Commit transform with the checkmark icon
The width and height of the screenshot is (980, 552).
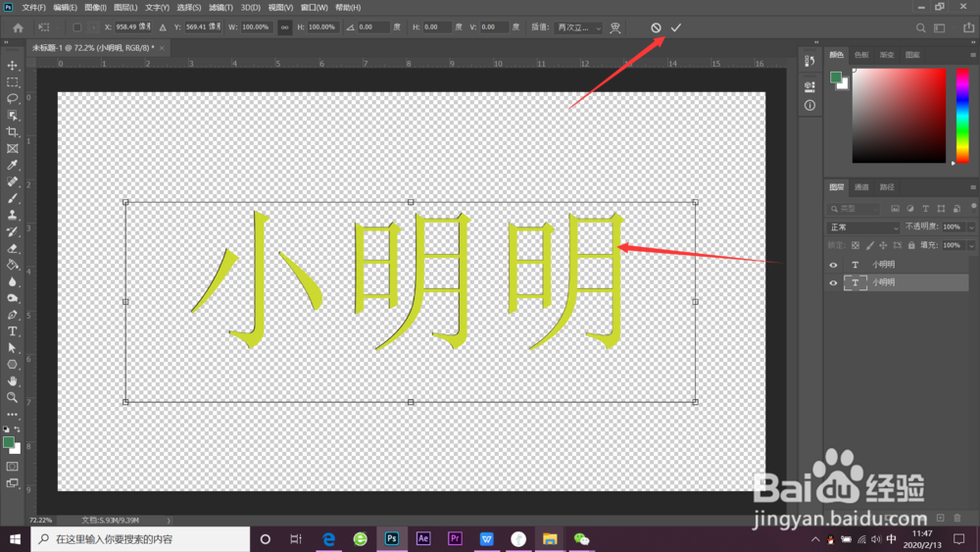point(675,27)
